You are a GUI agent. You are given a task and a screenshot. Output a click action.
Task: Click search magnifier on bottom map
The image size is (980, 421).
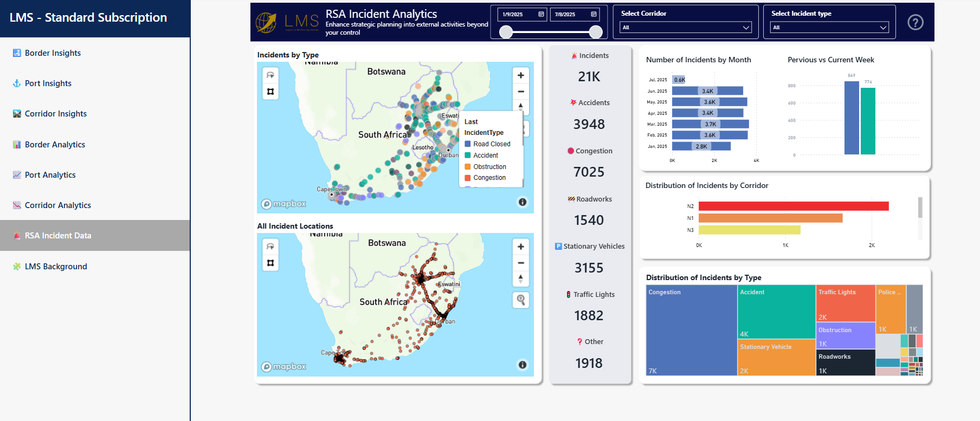pos(520,300)
